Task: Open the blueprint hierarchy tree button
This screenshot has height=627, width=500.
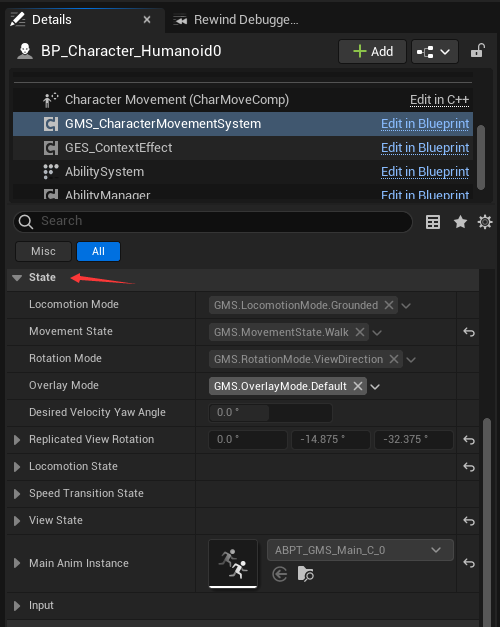Action: pos(435,52)
